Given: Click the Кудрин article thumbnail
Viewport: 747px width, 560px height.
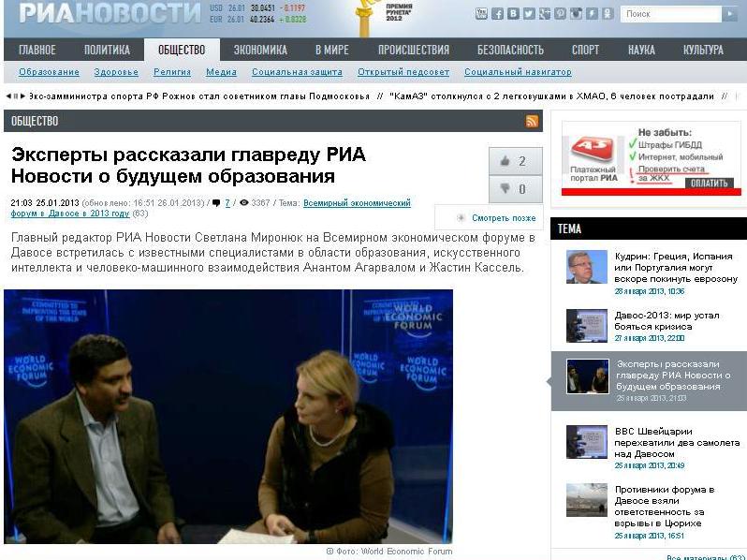Looking at the screenshot, I should [x=586, y=267].
